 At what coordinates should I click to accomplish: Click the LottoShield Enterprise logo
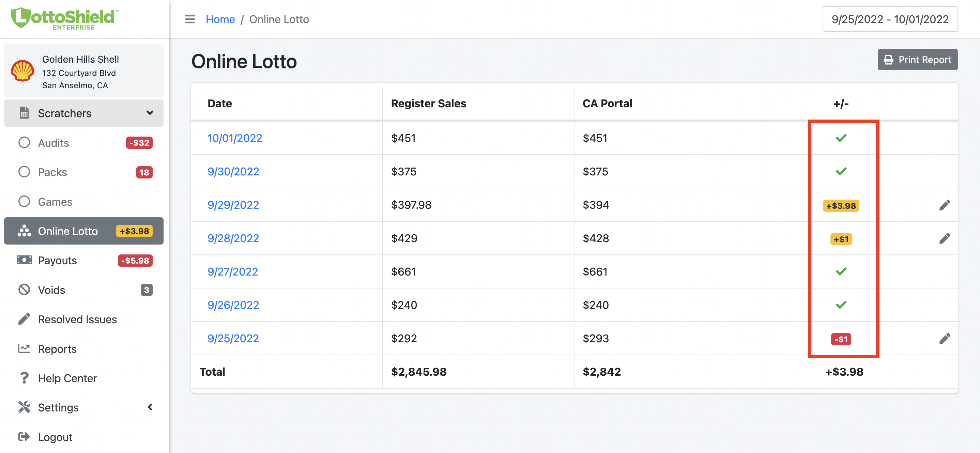pos(65,18)
